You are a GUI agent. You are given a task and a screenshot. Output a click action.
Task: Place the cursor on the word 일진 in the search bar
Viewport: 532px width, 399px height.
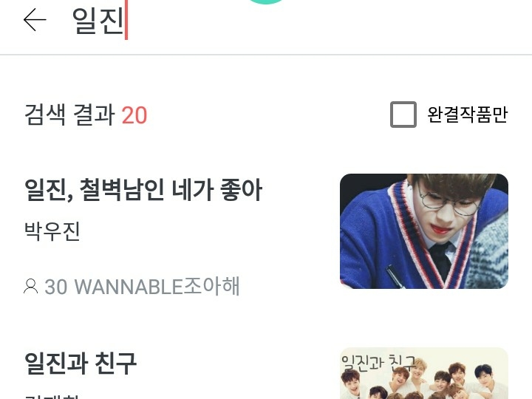tap(98, 21)
